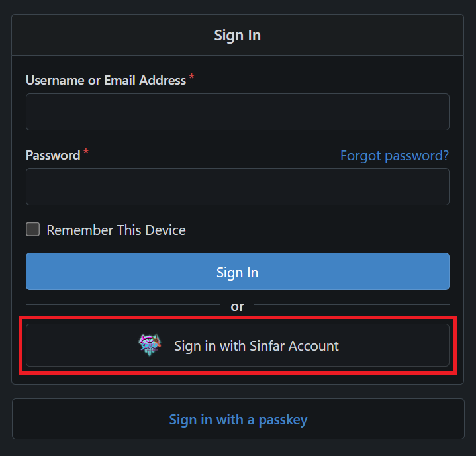Image resolution: width=476 pixels, height=456 pixels.
Task: Focus the Username or Email Address field
Action: [x=238, y=112]
